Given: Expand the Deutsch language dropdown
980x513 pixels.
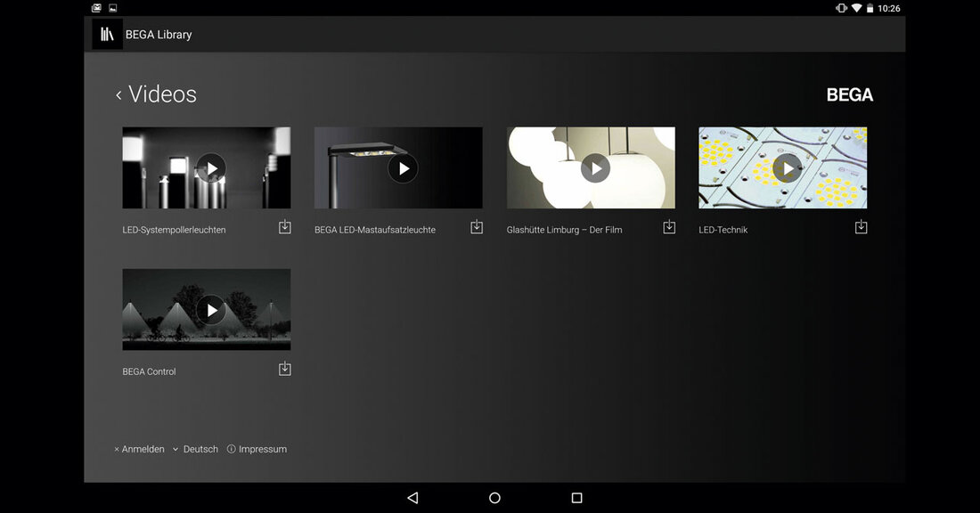Looking at the screenshot, I should click(x=196, y=449).
